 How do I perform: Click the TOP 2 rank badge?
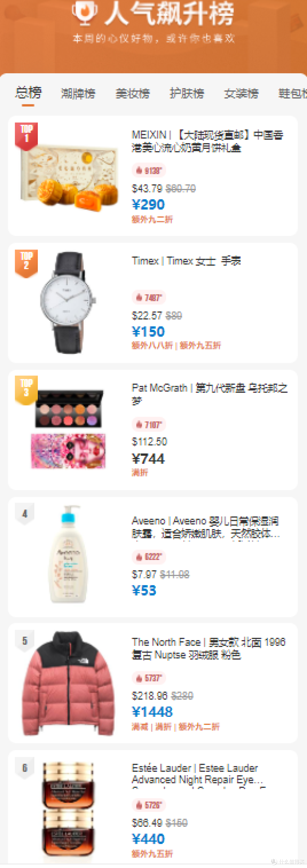coord(26,263)
